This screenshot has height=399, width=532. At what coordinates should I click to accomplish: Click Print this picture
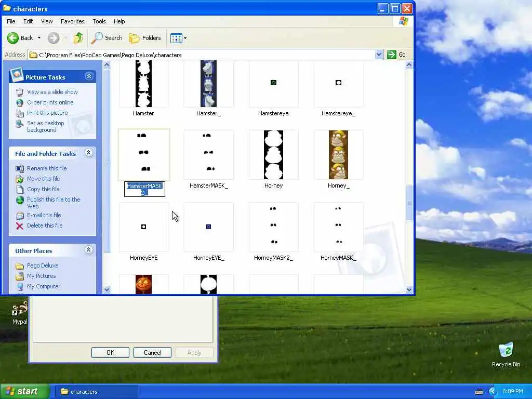coord(47,113)
